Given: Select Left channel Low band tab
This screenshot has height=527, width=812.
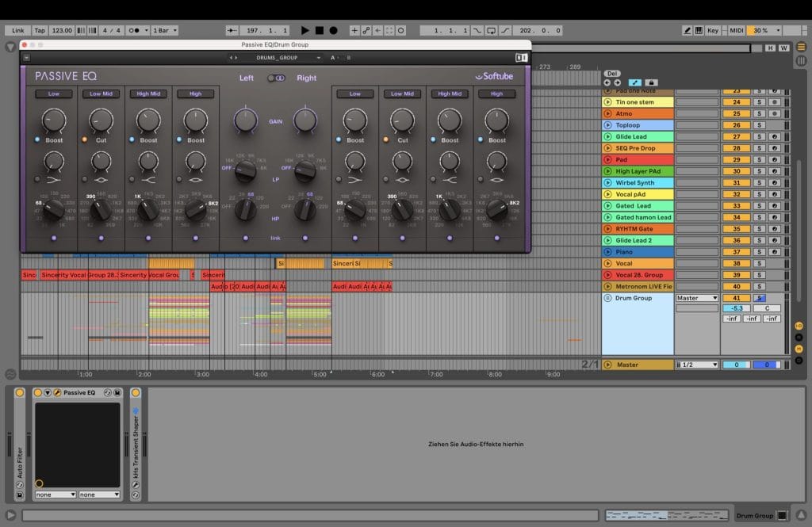Looking at the screenshot, I should [54, 94].
